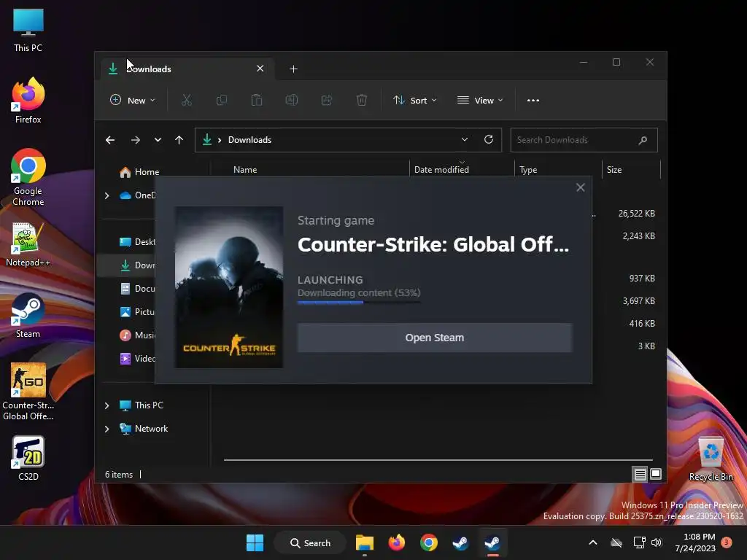Screen dimensions: 747x560
Task: Open the Steam desktop shortcut
Action: point(28,316)
